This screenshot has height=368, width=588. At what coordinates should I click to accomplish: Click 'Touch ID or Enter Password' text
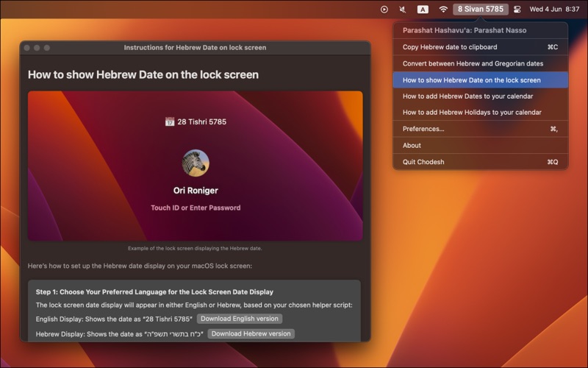pyautogui.click(x=196, y=208)
